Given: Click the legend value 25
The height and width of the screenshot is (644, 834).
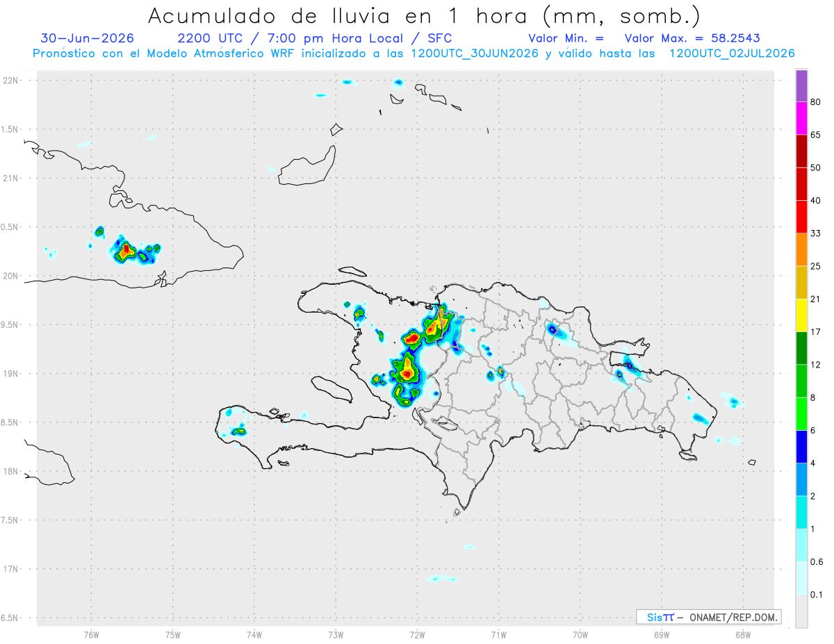Looking at the screenshot, I should 816,266.
